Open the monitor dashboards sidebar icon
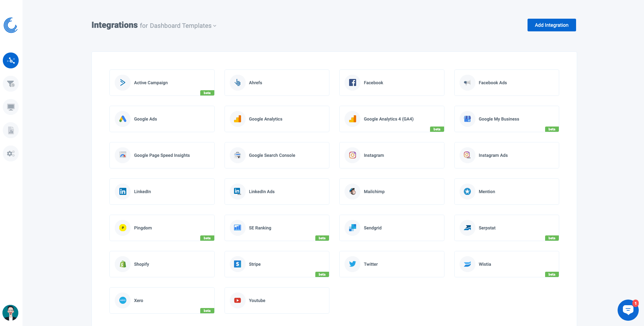 pos(11,107)
